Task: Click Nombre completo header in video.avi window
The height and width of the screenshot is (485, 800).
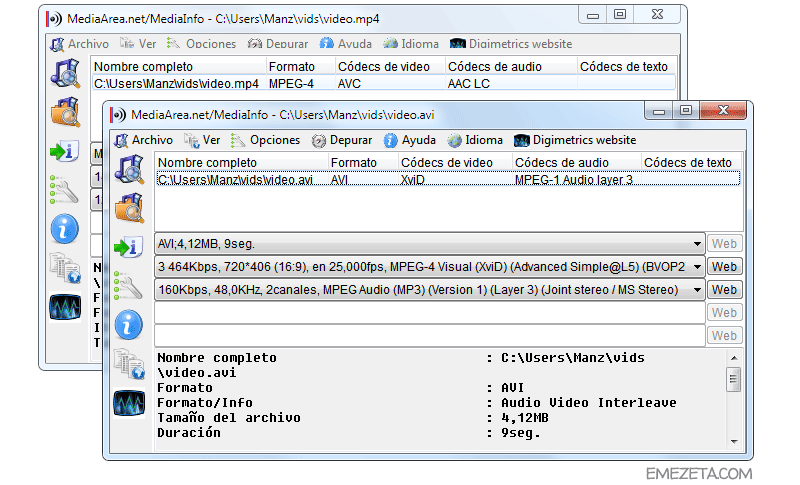Action: tap(242, 163)
